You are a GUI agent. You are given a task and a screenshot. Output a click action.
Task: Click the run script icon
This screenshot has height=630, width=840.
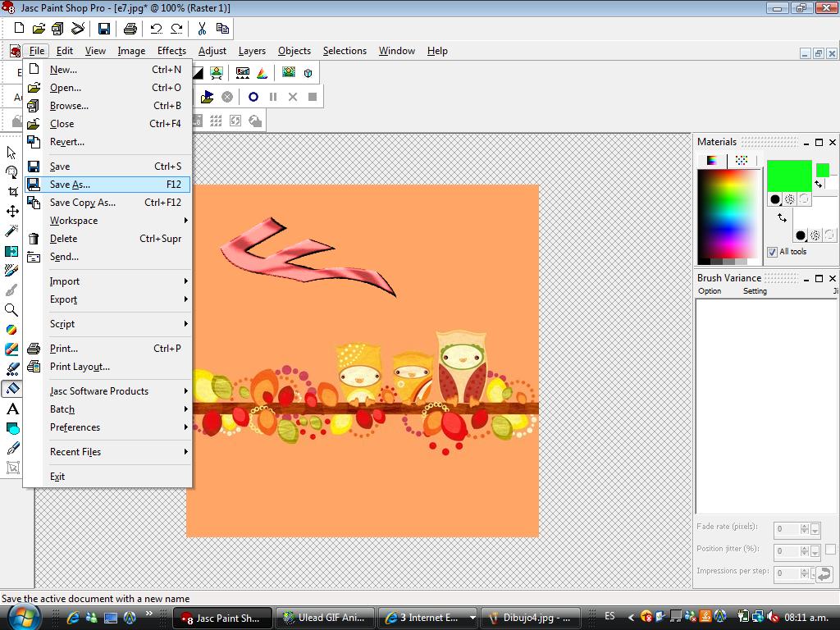[207, 97]
